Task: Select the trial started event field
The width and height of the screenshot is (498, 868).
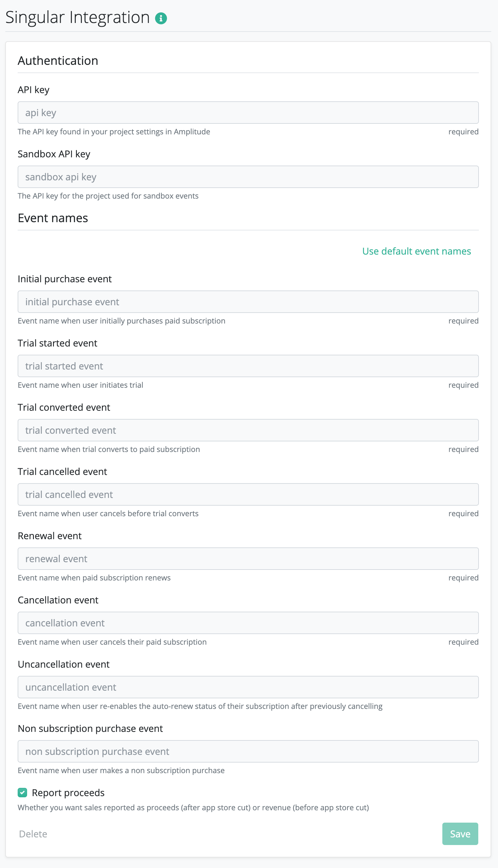Action: 248,366
